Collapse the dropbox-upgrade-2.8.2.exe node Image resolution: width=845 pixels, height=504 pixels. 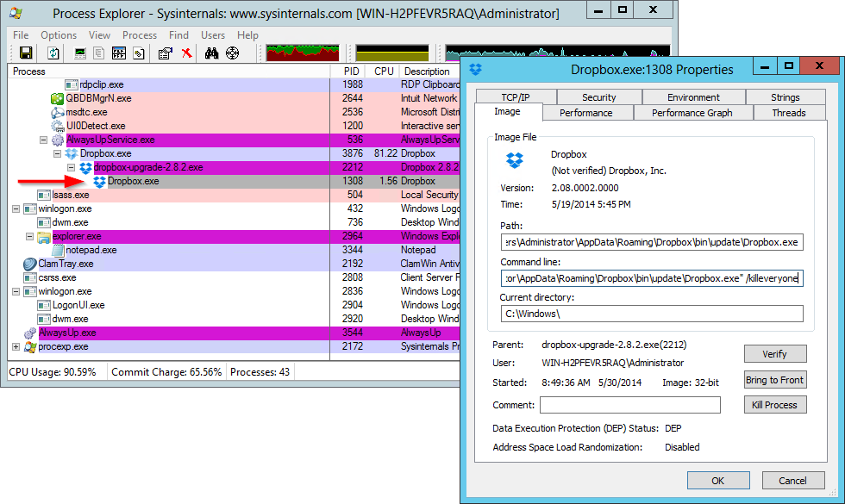point(71,167)
